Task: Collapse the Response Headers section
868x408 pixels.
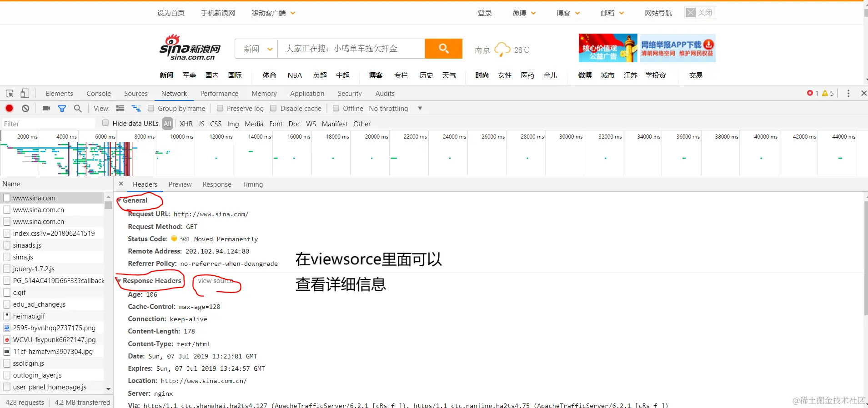Action: click(x=119, y=281)
